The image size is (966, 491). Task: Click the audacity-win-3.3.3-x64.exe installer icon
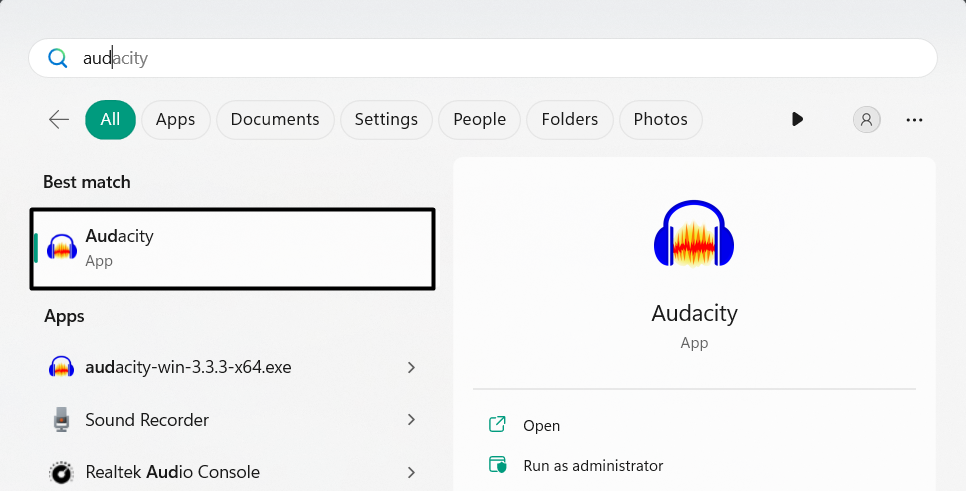[x=62, y=367]
